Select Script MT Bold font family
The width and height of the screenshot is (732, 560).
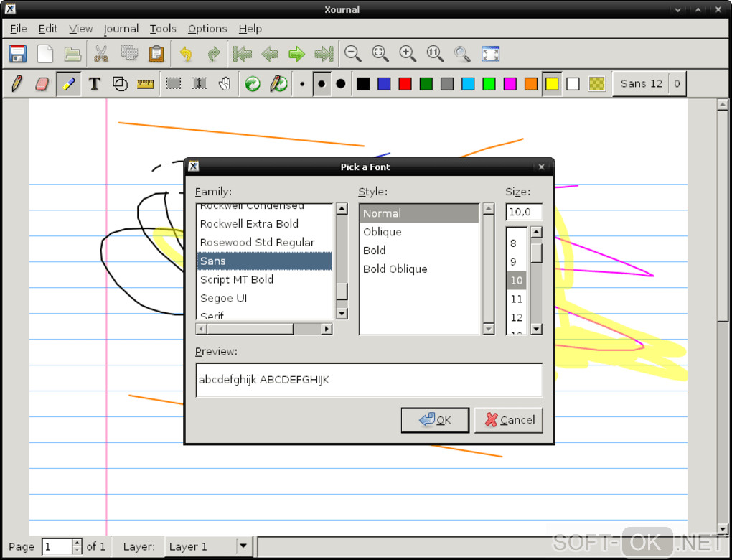click(264, 279)
